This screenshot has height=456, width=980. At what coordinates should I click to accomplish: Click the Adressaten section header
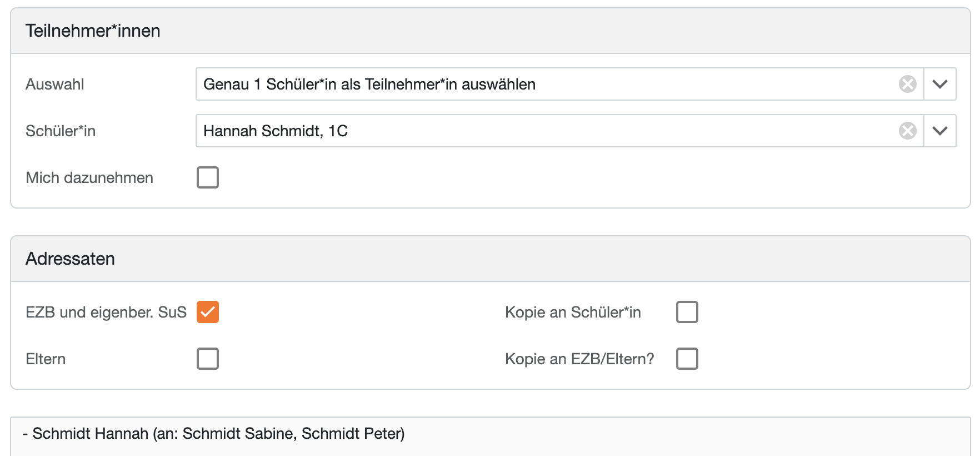pos(70,259)
